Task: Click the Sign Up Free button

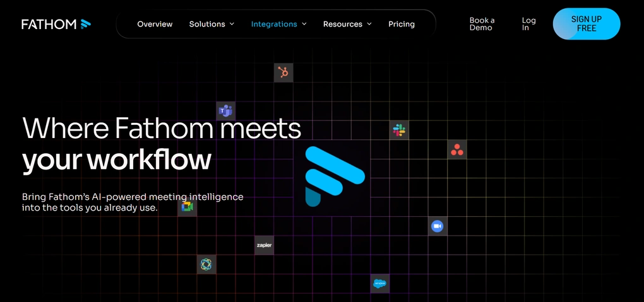Action: [587, 24]
